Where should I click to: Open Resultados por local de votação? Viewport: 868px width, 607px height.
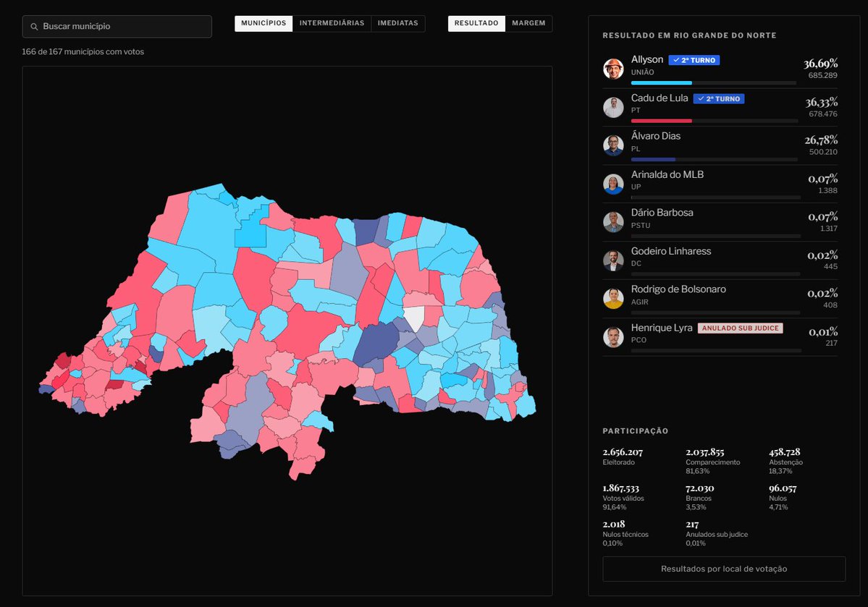coord(723,569)
